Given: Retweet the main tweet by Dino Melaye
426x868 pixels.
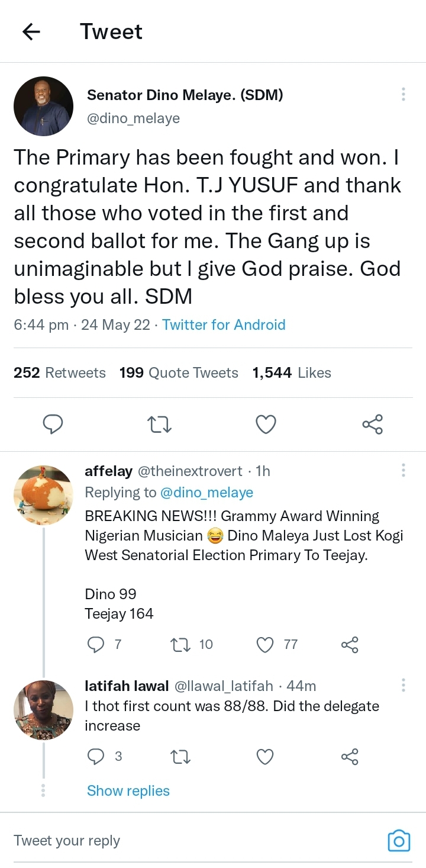Looking at the screenshot, I should point(159,424).
